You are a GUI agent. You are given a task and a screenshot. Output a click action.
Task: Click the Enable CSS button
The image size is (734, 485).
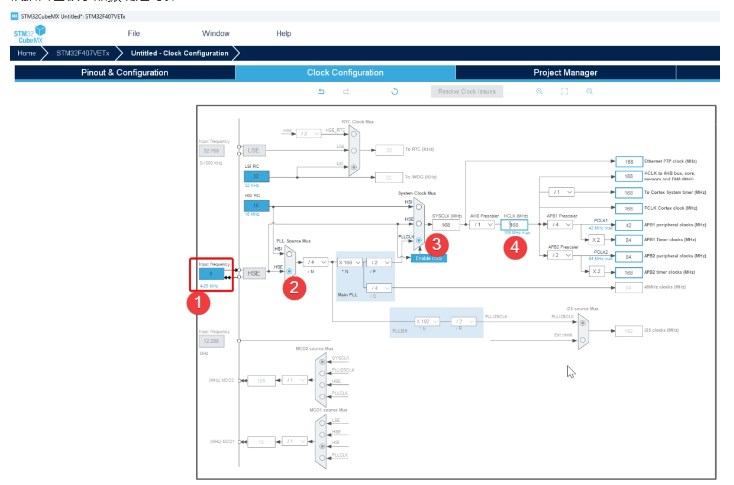[x=429, y=258]
